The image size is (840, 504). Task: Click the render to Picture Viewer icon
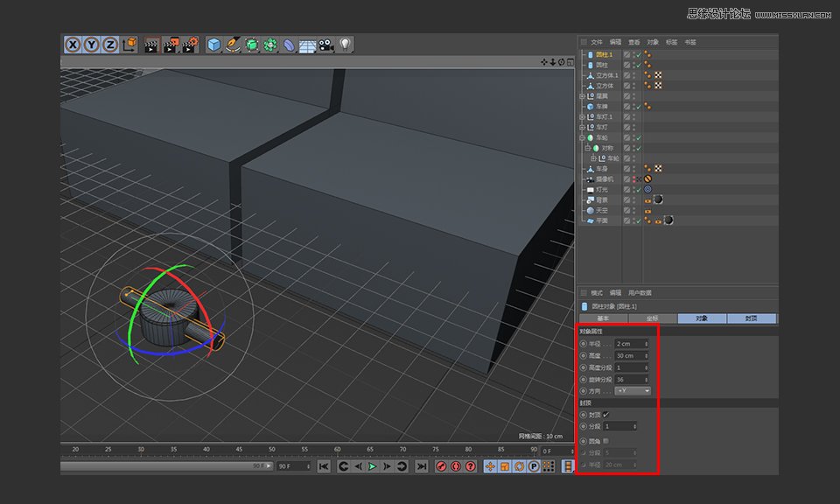pos(170,45)
